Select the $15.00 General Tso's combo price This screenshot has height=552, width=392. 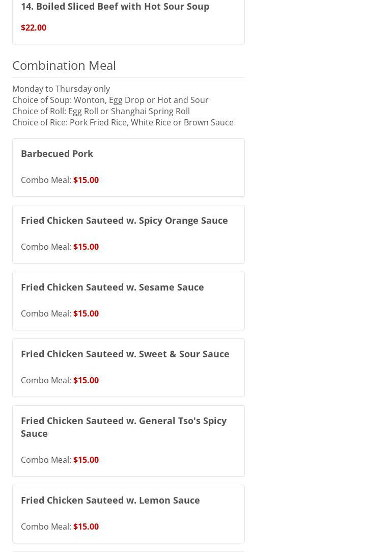[x=86, y=460]
